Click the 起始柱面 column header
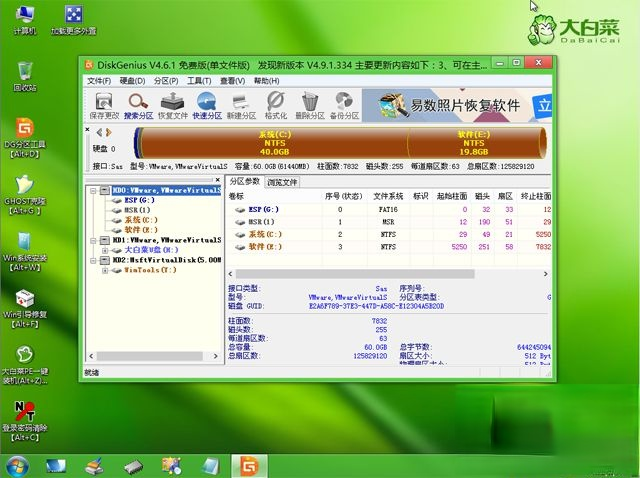The image size is (640, 478). coord(452,196)
